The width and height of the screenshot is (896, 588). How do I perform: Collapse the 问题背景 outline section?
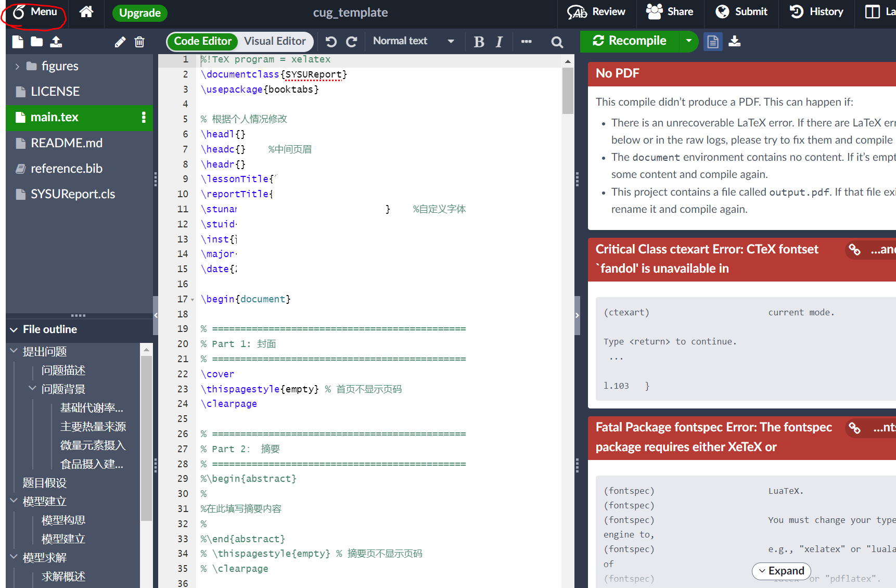click(x=32, y=389)
